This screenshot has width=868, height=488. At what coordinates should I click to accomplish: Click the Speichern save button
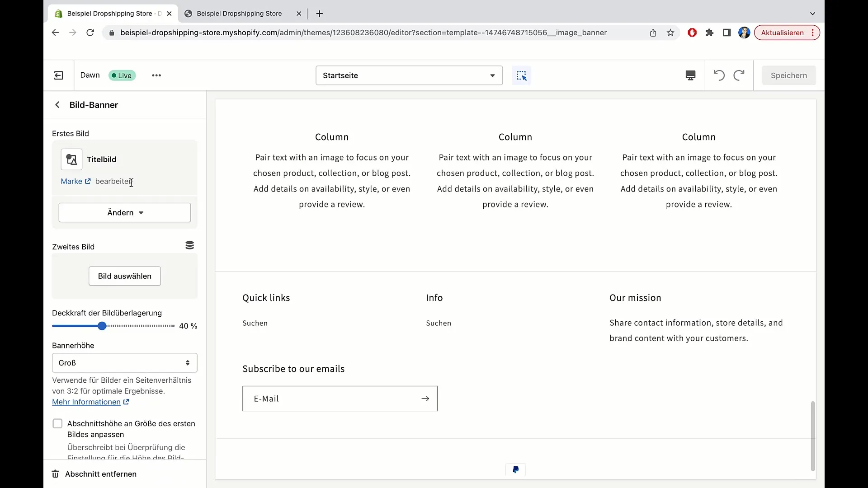[x=789, y=75]
